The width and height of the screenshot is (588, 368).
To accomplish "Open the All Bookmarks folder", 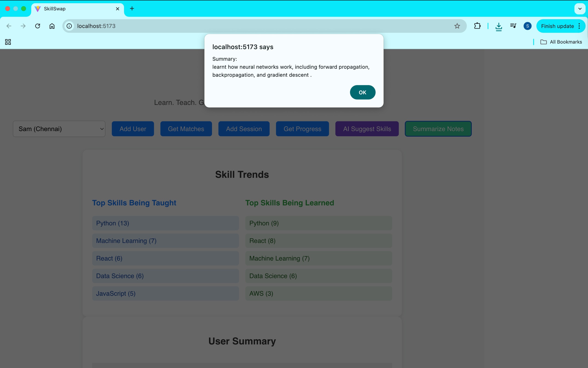I will 561,42.
